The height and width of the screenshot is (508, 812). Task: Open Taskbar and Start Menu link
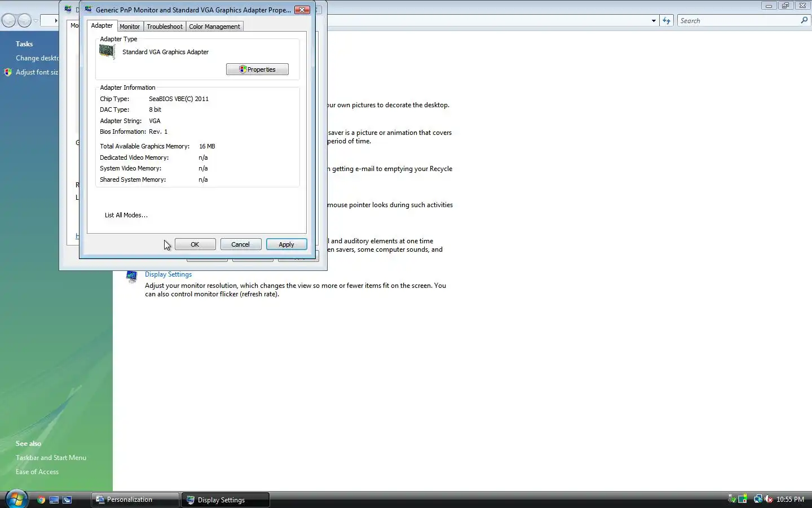click(51, 458)
